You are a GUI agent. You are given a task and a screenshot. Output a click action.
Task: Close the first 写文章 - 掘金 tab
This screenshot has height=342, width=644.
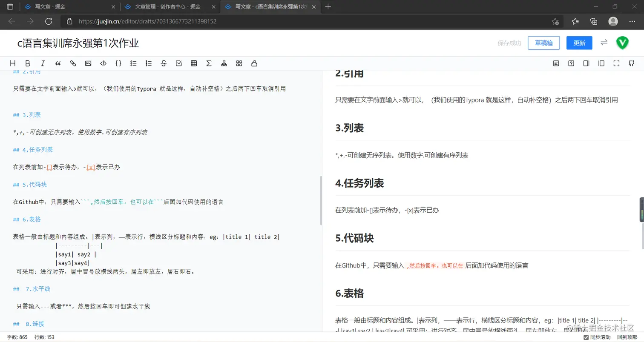pos(112,7)
